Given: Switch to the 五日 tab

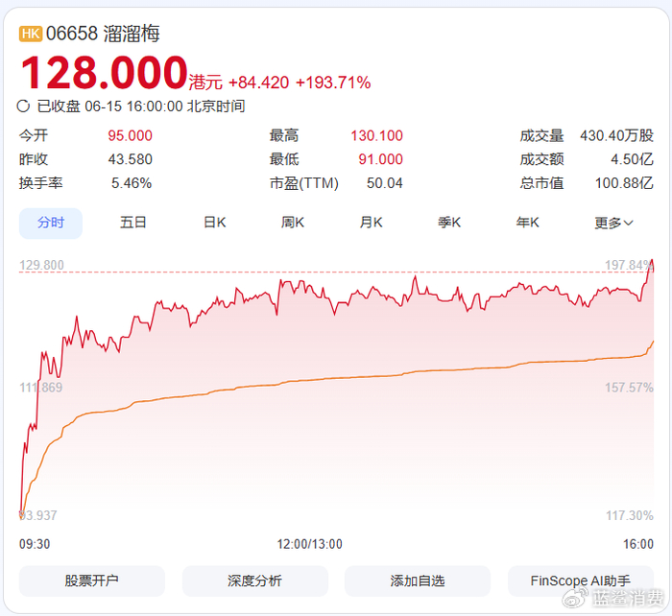Looking at the screenshot, I should (132, 223).
